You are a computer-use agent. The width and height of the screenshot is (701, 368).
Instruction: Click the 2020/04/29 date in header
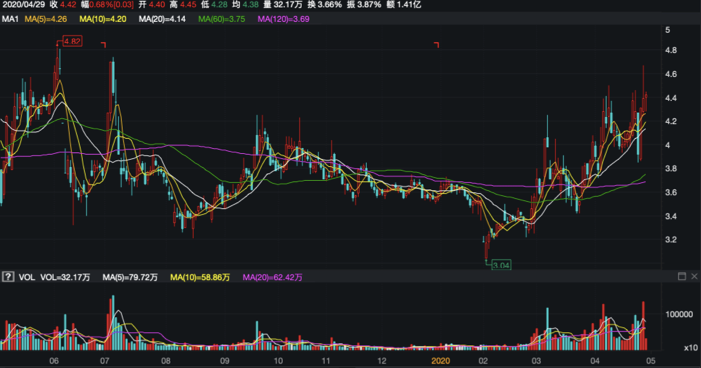pos(23,4)
